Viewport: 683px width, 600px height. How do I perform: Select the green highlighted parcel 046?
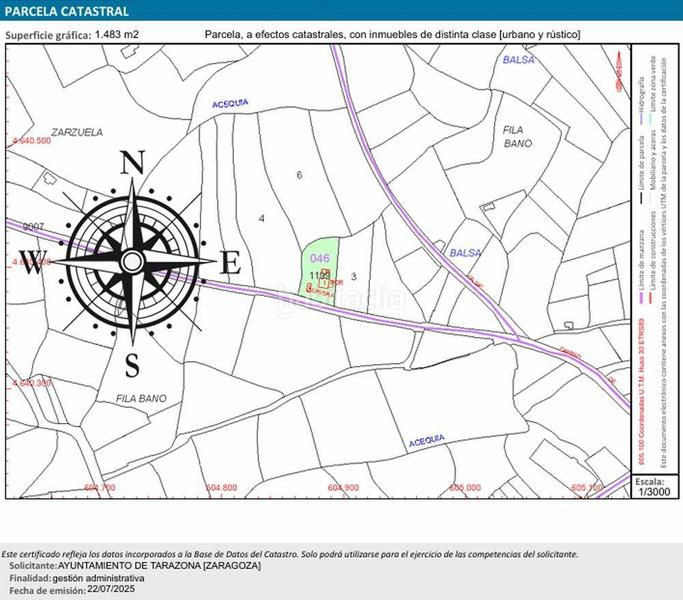[320, 259]
